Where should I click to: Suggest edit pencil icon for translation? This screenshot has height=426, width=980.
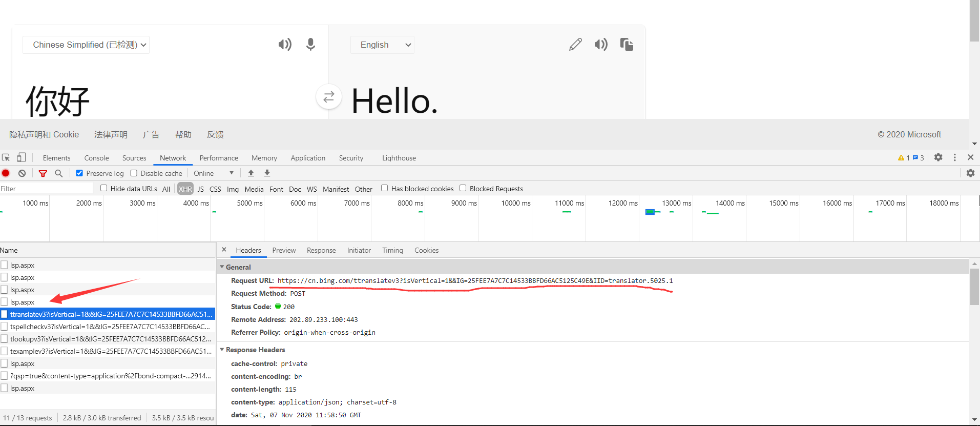[x=575, y=45]
